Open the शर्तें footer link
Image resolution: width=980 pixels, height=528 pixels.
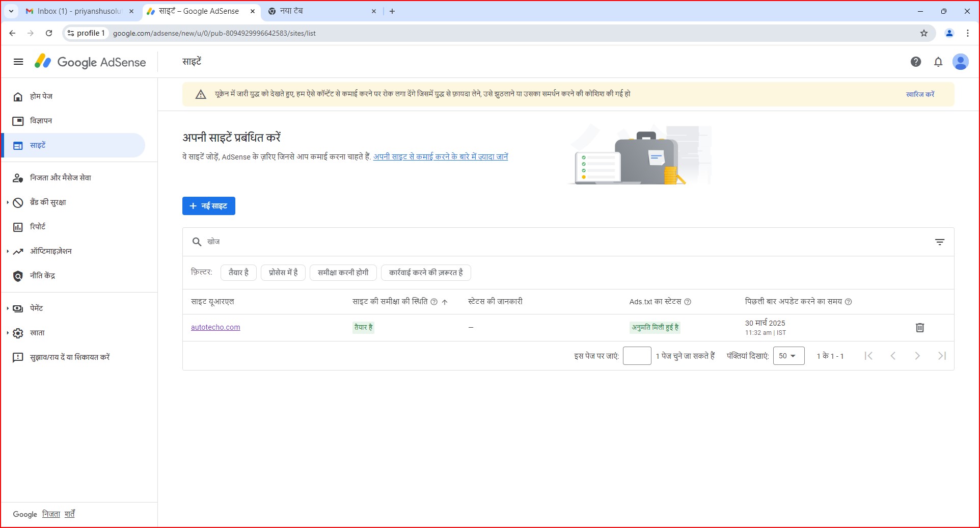tap(70, 514)
